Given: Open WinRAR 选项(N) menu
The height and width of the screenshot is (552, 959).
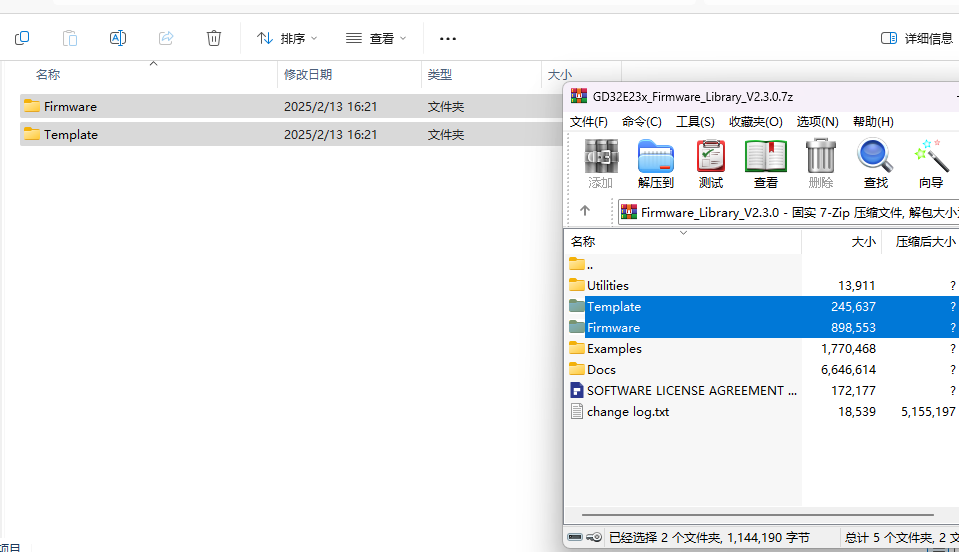Looking at the screenshot, I should tap(817, 122).
